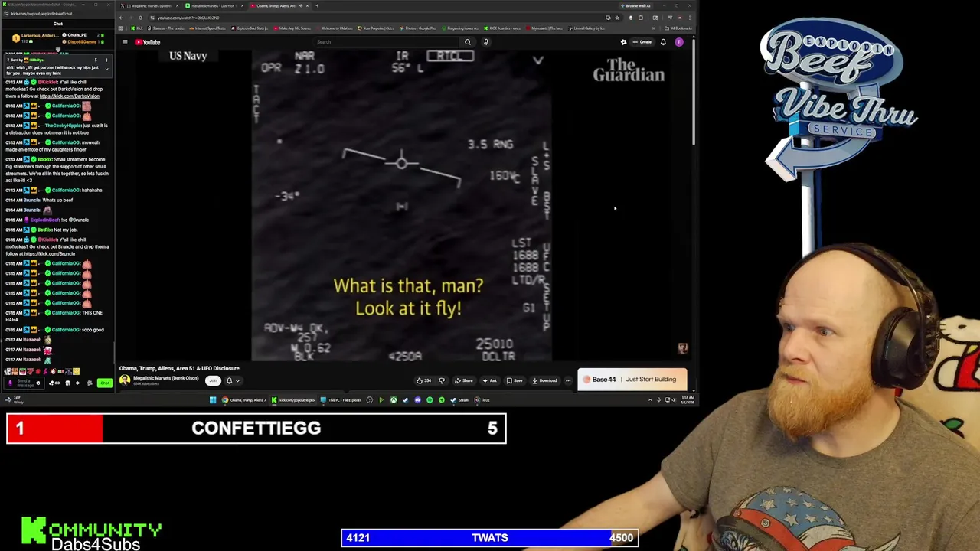
Task: Open the Spotify taskbar icon
Action: click(x=430, y=399)
